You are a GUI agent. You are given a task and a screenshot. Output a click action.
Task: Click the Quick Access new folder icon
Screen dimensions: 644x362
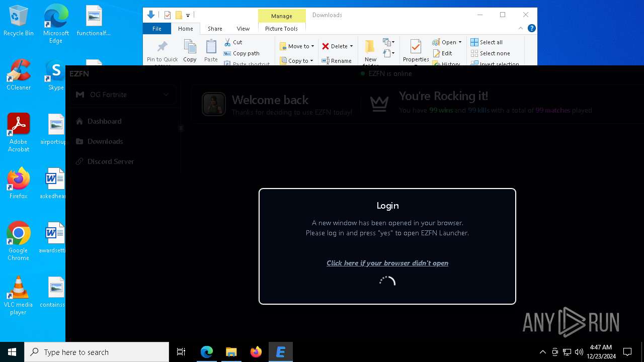point(179,15)
